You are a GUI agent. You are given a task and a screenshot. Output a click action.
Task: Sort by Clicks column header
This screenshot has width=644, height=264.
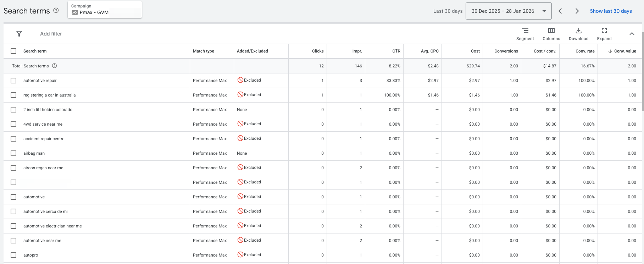(318, 51)
